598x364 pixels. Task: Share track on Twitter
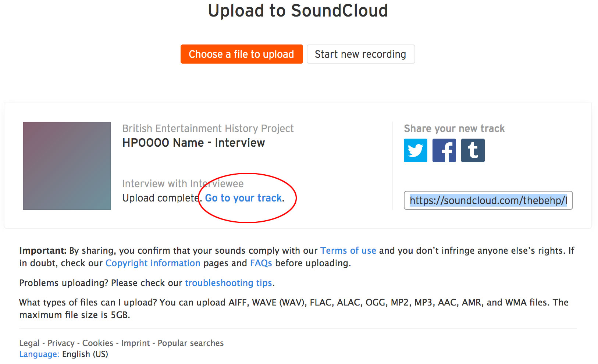[x=415, y=150]
